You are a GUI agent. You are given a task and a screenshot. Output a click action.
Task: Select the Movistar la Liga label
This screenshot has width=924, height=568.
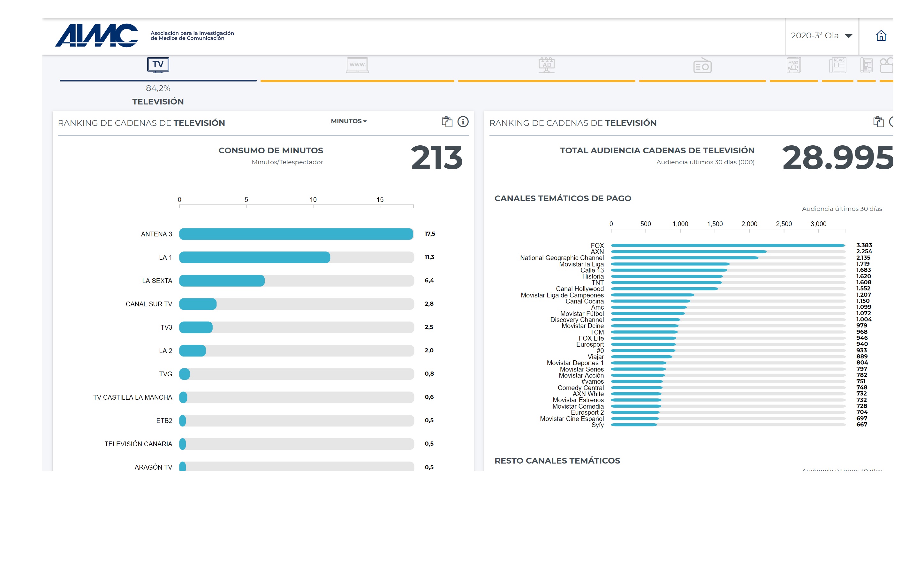coord(581,264)
